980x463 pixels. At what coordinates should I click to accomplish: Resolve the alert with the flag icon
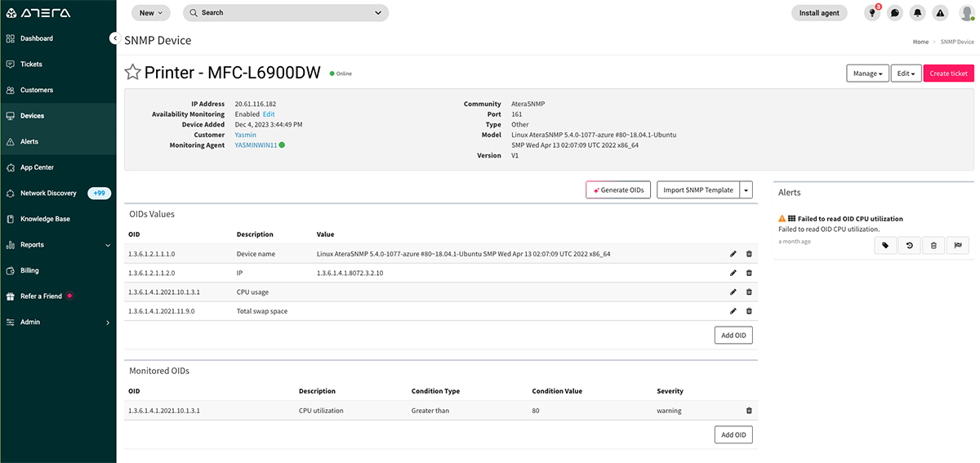(x=957, y=245)
